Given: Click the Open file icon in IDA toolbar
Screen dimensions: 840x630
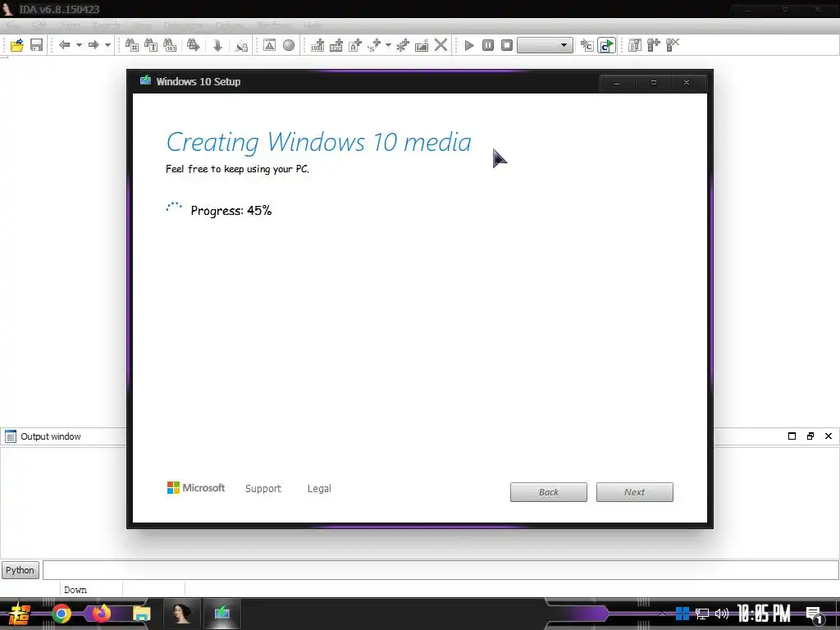Looking at the screenshot, I should pyautogui.click(x=17, y=46).
